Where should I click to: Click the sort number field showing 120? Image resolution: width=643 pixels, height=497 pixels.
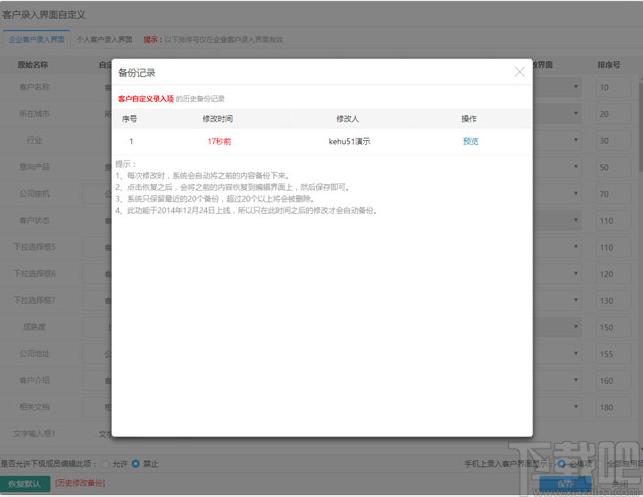[x=612, y=274]
